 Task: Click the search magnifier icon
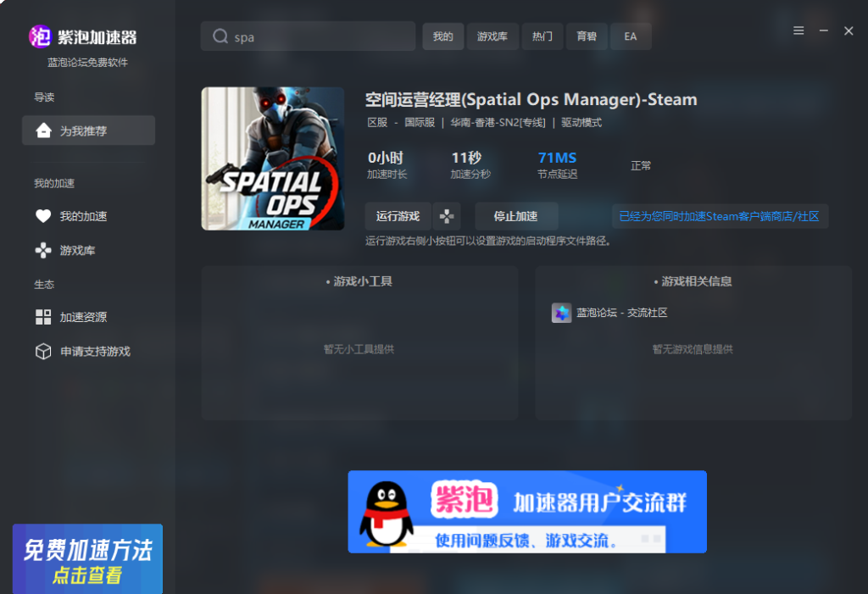click(x=220, y=36)
